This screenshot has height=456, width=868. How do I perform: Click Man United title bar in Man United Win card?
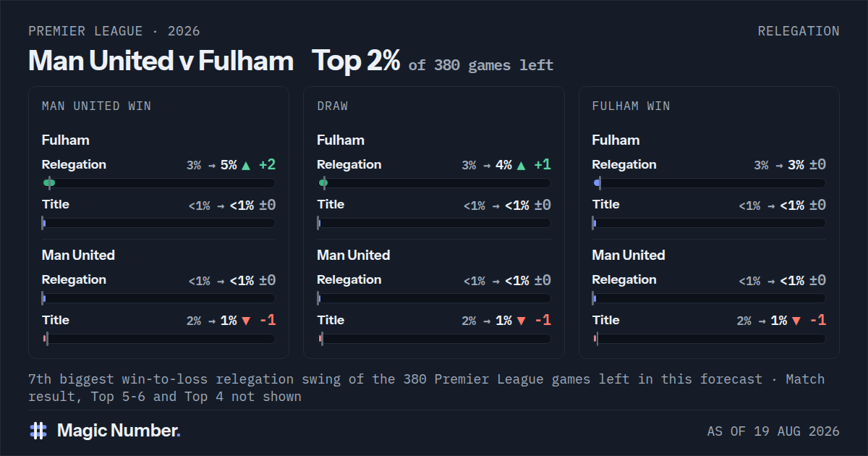tap(158, 339)
